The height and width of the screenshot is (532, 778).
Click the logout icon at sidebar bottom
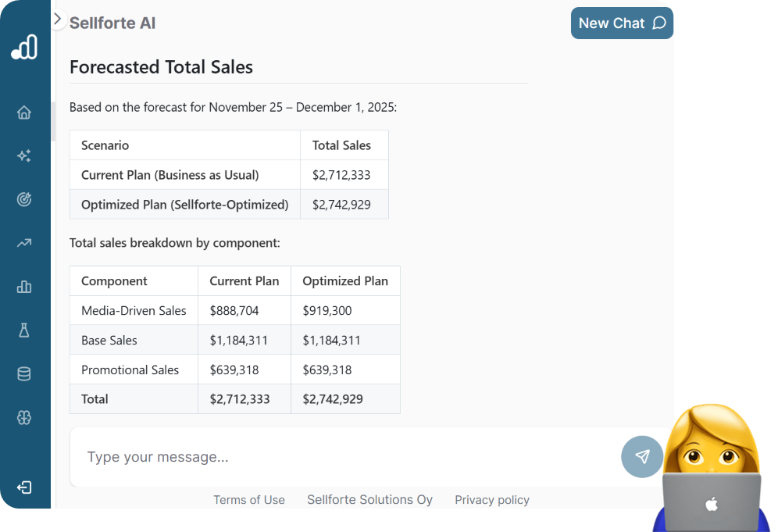pos(24,487)
